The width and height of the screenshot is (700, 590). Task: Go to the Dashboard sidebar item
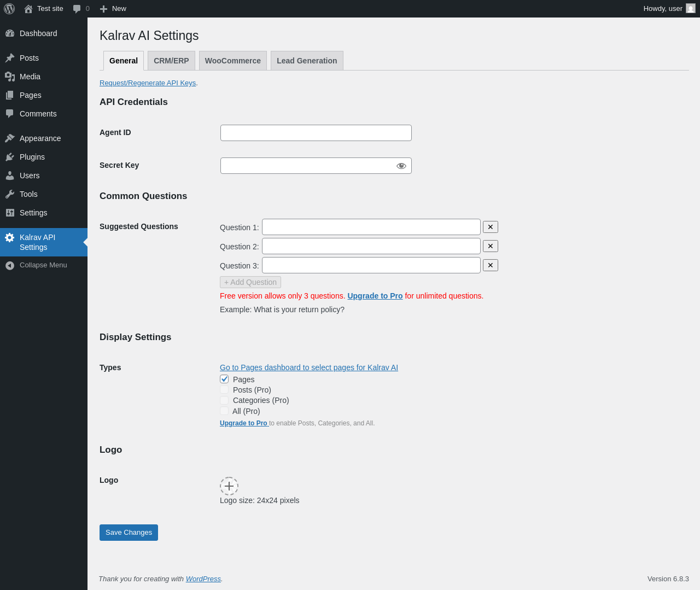(38, 33)
